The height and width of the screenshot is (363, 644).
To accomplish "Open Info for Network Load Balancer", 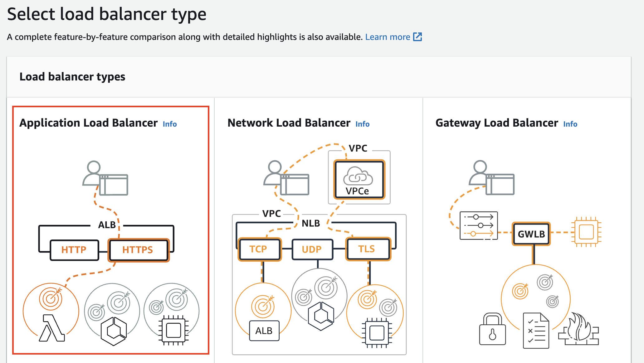I will pyautogui.click(x=363, y=124).
